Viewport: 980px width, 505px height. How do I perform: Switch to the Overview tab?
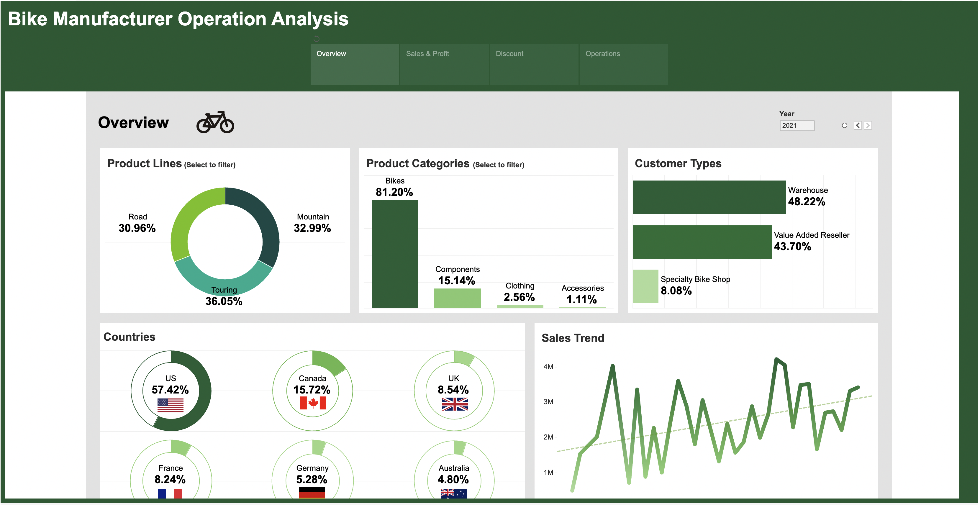355,64
